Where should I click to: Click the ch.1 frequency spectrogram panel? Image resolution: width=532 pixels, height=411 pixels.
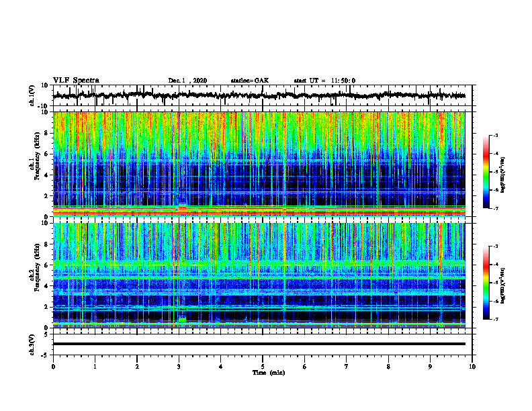(x=259, y=164)
